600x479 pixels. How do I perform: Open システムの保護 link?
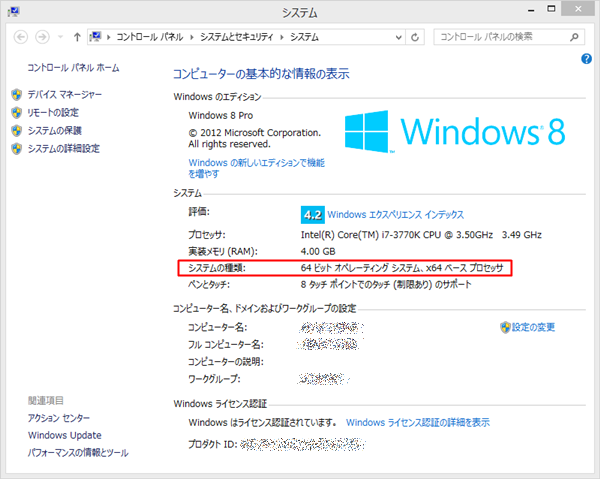coord(55,130)
